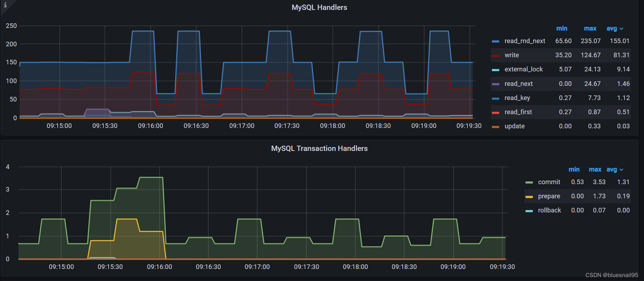Click write min value 35.20
The image size is (644, 281).
click(x=563, y=55)
